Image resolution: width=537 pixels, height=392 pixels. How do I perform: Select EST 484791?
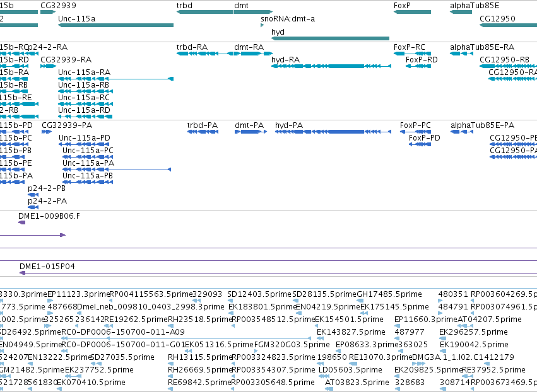tap(453, 307)
